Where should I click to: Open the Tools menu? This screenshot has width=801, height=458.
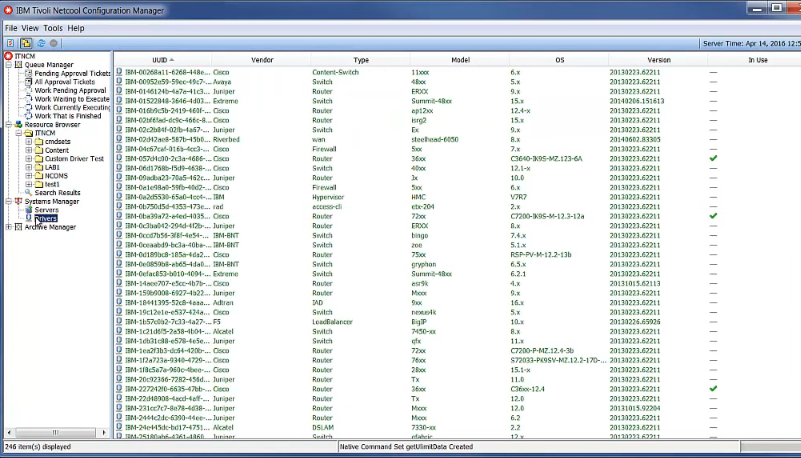coord(53,28)
